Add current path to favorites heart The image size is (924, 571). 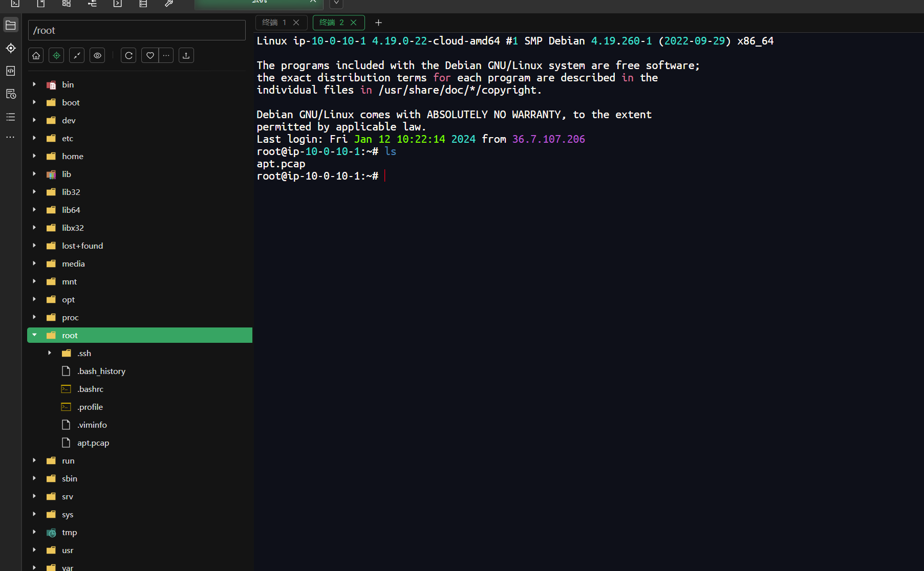pyautogui.click(x=150, y=55)
